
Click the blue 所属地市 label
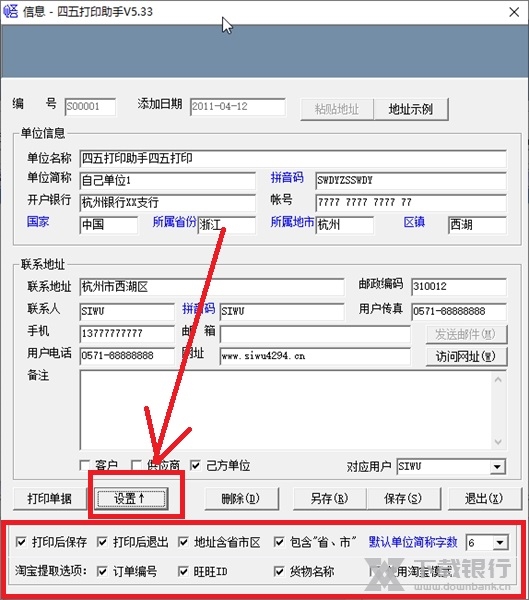(292, 222)
